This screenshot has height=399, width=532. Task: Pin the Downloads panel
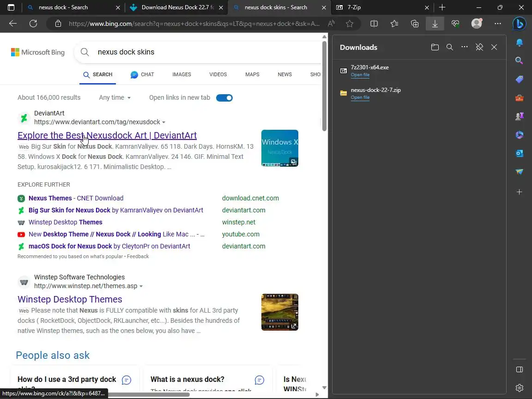(479, 47)
